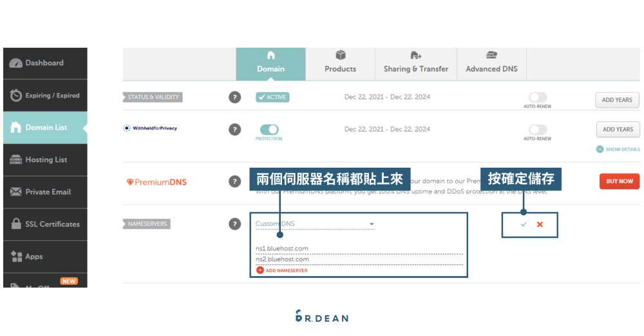Viewport: 644px width, 336px height.
Task: Click the Domain List house icon
Action: pos(15,128)
